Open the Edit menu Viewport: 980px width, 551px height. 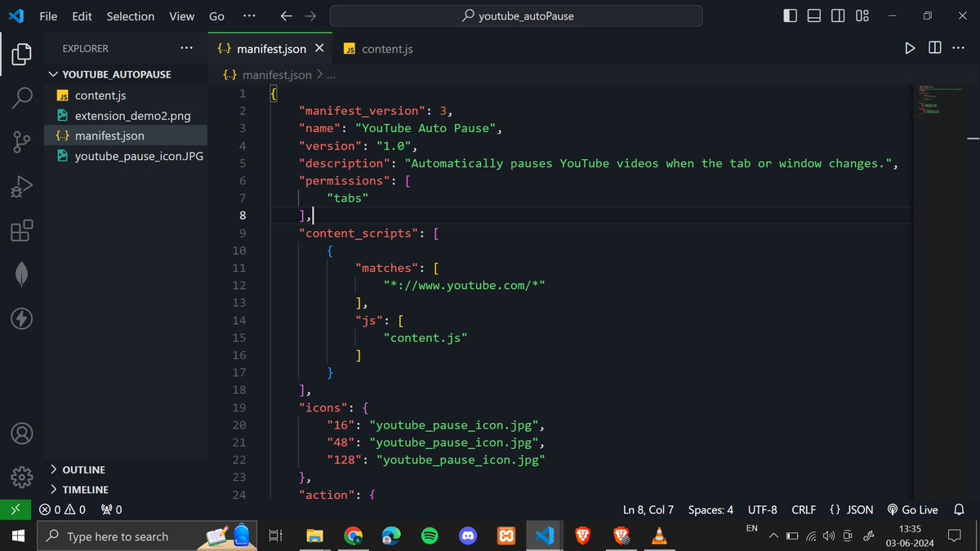[82, 16]
